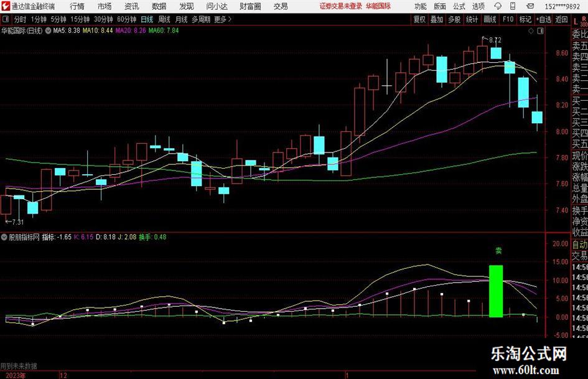This screenshot has height=379, width=588.
Task: Click the 证券交易未登录 login link
Action: pos(341,6)
